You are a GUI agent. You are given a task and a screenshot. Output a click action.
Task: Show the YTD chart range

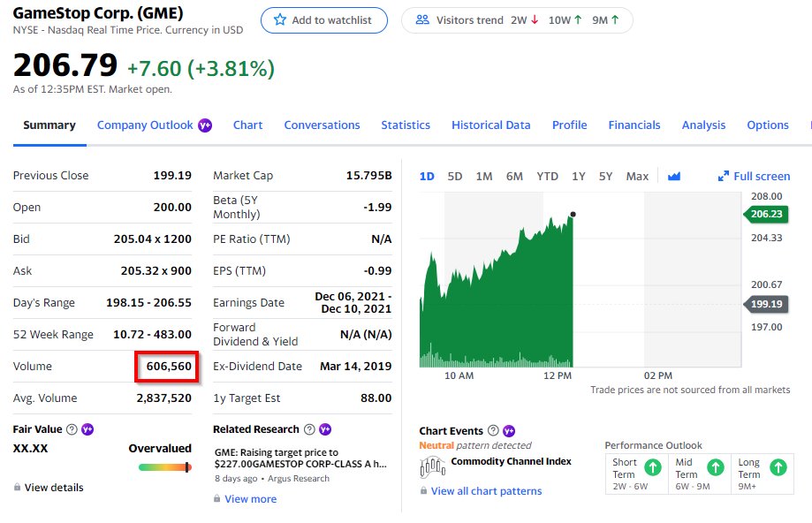tap(548, 177)
